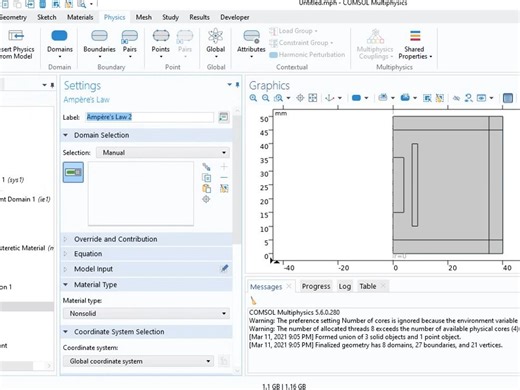520x390 pixels.
Task: Open the Progress tab
Action: click(316, 286)
